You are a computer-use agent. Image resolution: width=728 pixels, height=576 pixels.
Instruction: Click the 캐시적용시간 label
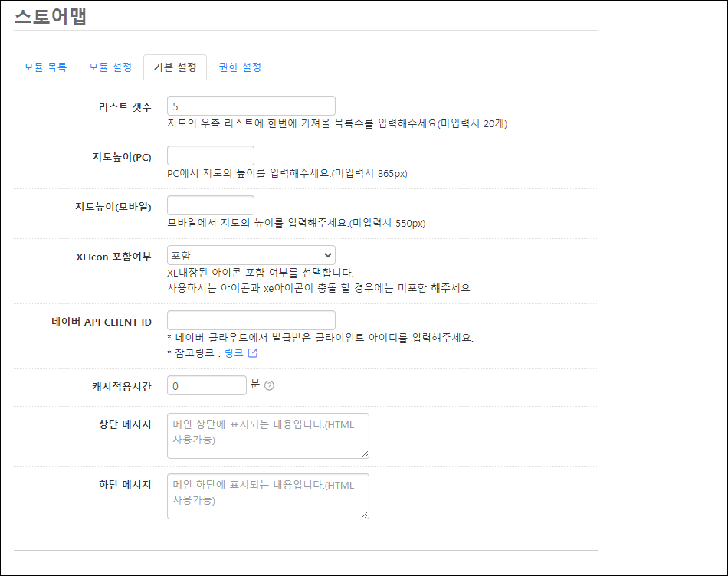pos(122,387)
